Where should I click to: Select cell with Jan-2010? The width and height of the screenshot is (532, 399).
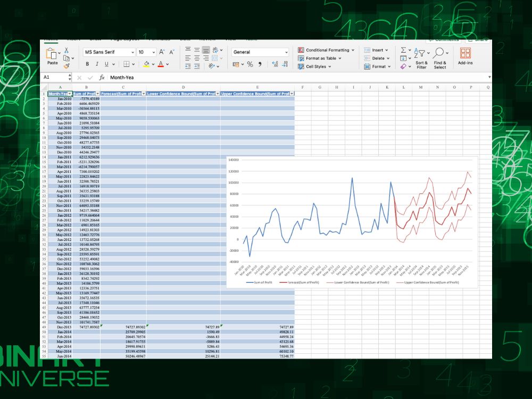tap(60, 99)
